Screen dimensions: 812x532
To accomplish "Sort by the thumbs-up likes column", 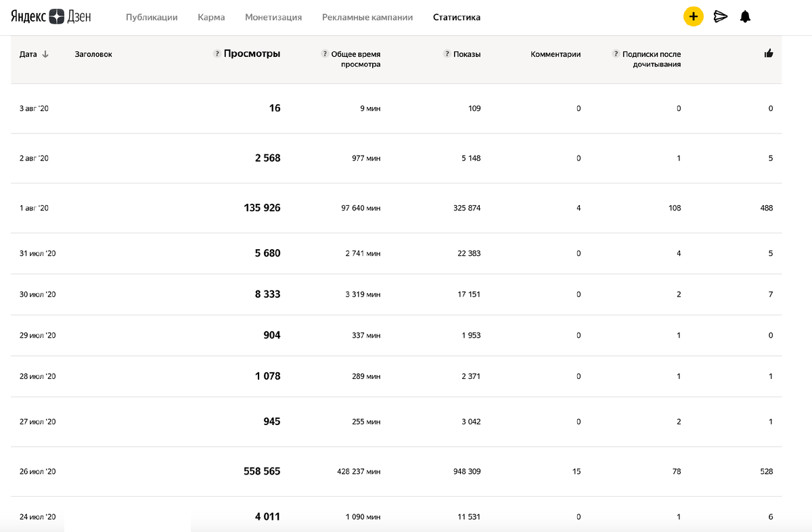I will click(x=769, y=53).
